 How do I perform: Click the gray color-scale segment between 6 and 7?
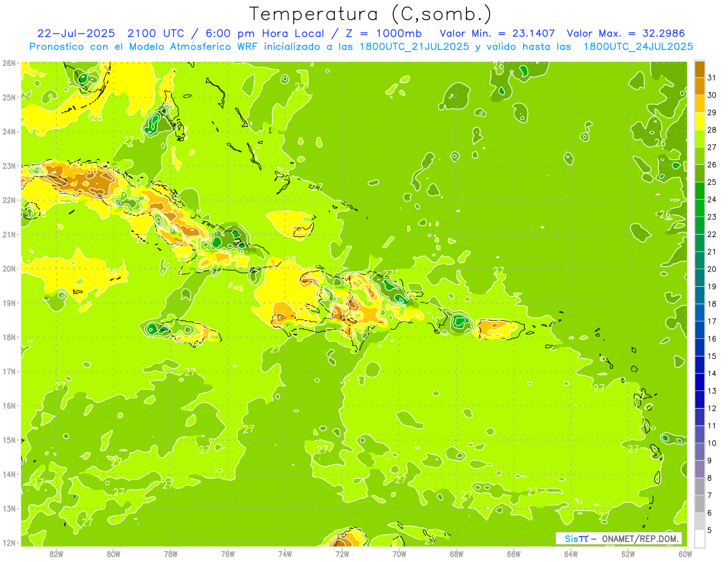[699, 504]
